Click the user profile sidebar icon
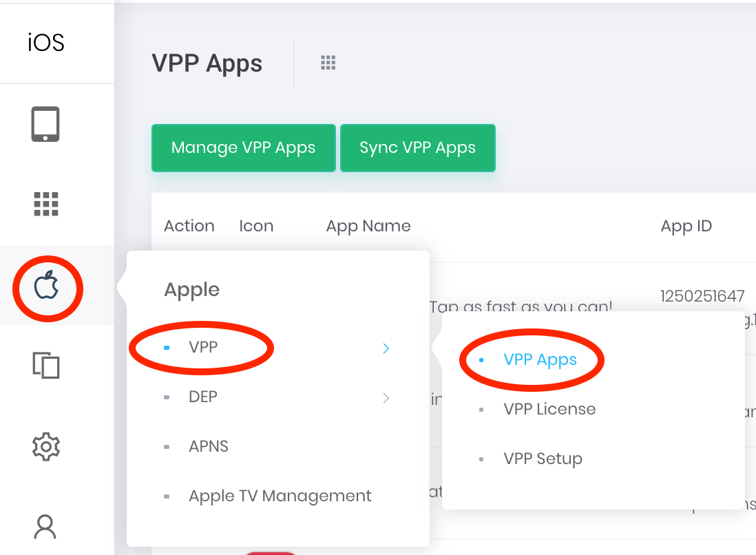Image resolution: width=756 pixels, height=555 pixels. (45, 527)
